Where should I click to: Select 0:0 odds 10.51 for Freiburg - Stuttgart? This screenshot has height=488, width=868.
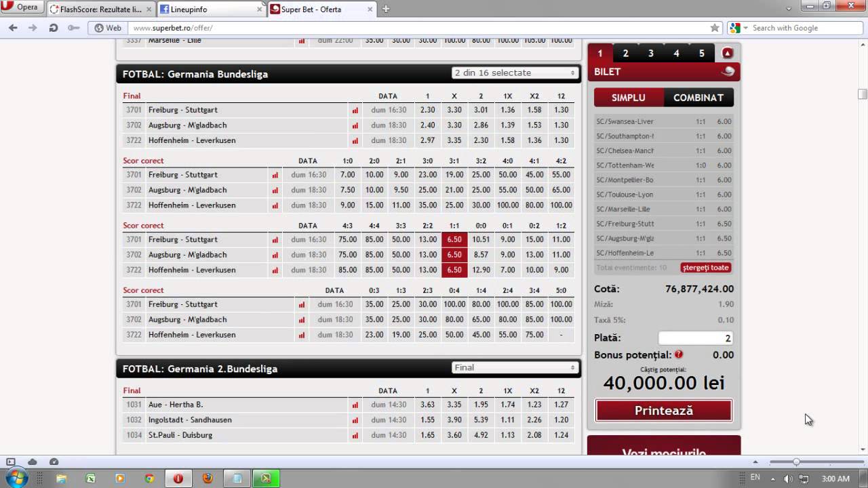click(481, 239)
